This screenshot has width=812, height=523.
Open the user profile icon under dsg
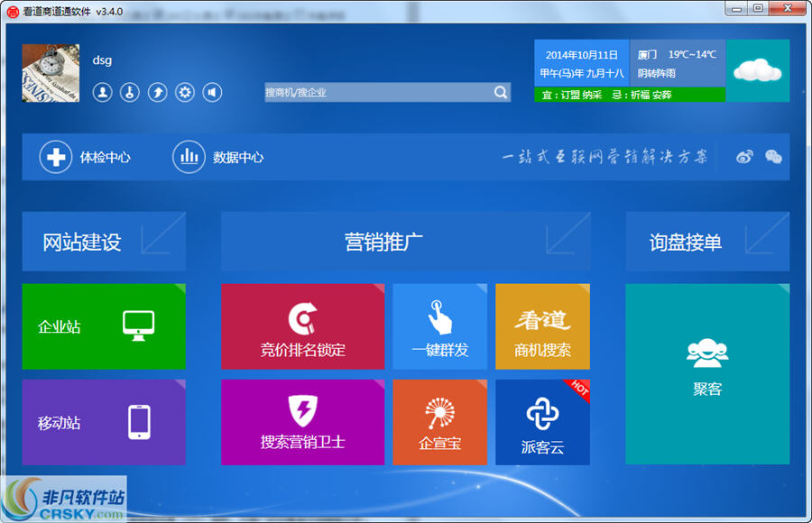pos(103,93)
